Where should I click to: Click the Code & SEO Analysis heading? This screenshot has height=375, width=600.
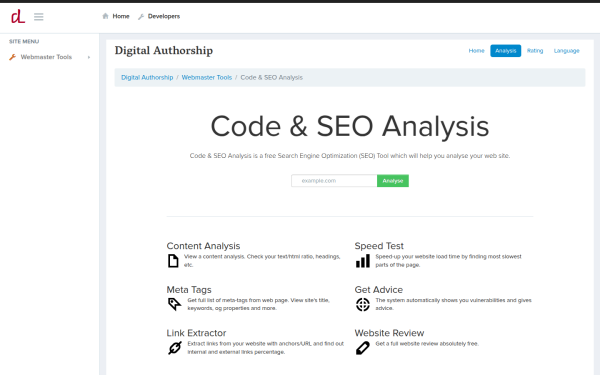pyautogui.click(x=350, y=126)
